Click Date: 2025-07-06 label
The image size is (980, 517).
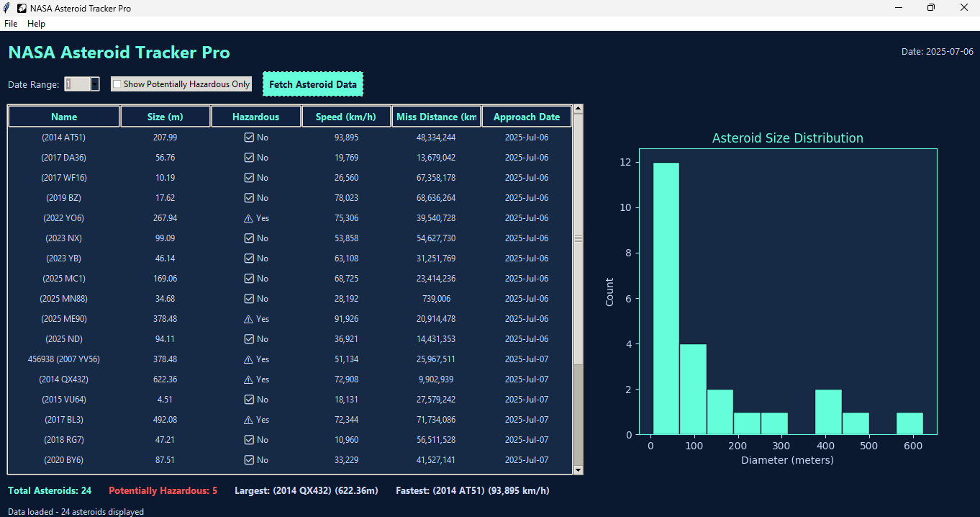pos(937,52)
